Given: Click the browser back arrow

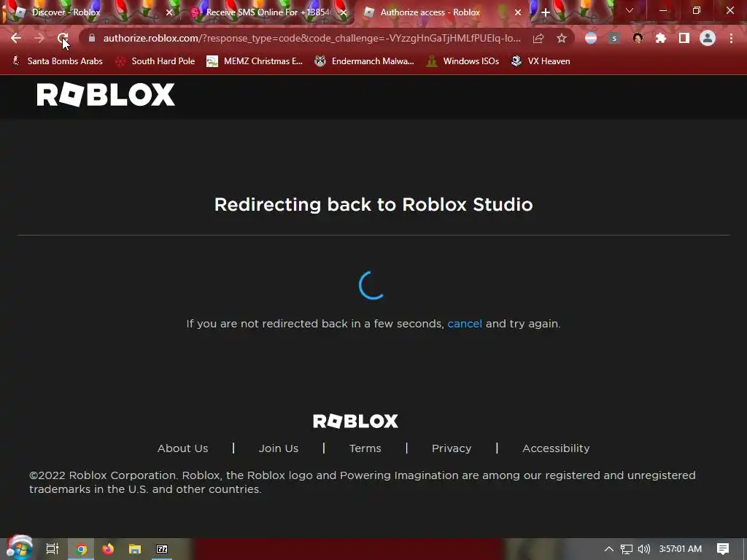Looking at the screenshot, I should coord(16,38).
